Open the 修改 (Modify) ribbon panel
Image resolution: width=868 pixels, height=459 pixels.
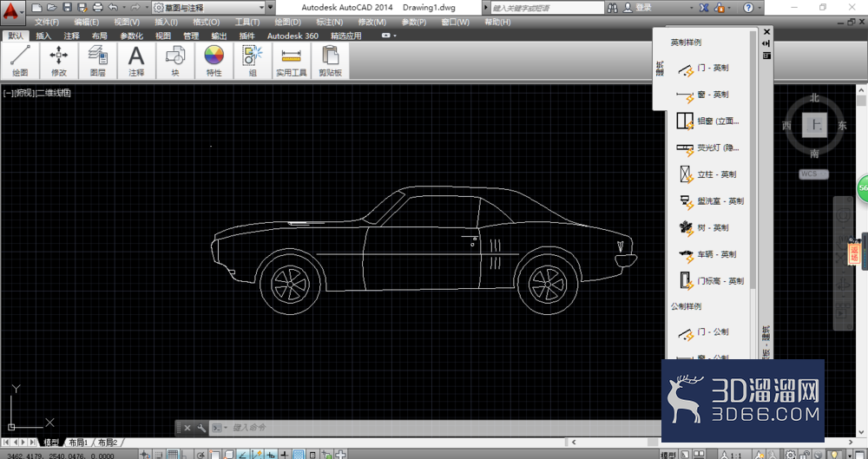click(59, 61)
